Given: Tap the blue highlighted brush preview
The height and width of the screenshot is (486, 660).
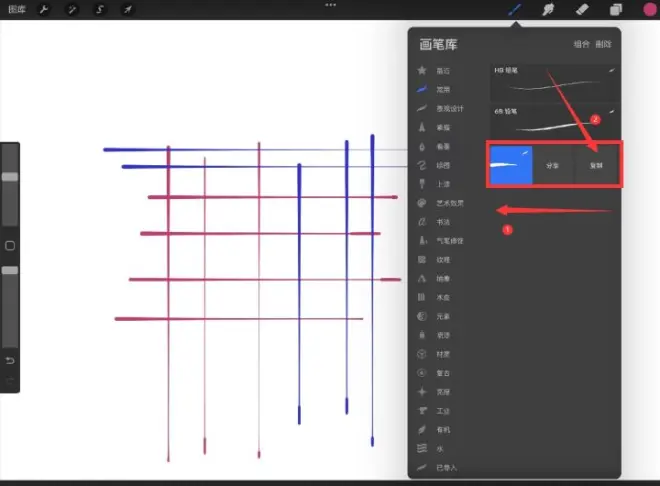Looking at the screenshot, I should (x=511, y=165).
